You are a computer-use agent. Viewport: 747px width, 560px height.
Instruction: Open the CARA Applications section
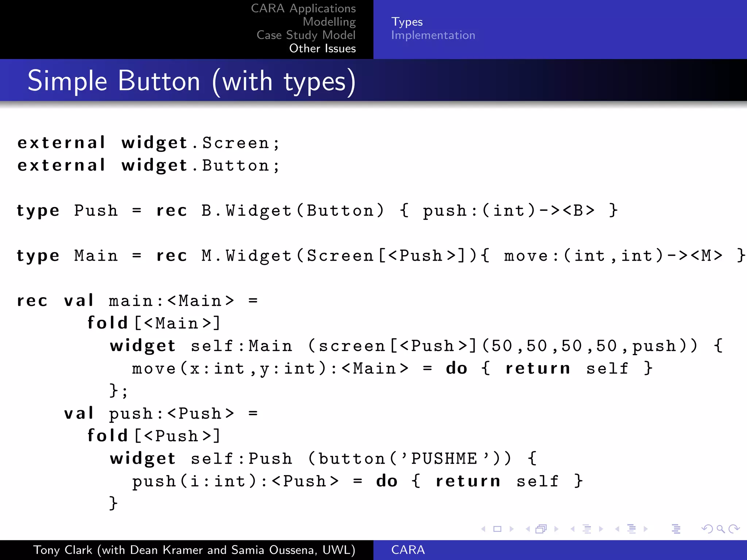(303, 8)
